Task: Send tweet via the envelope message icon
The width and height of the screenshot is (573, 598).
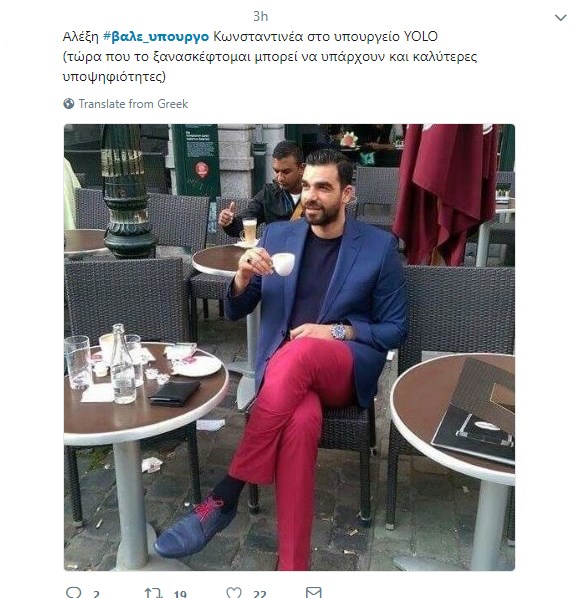Action: coord(314,592)
